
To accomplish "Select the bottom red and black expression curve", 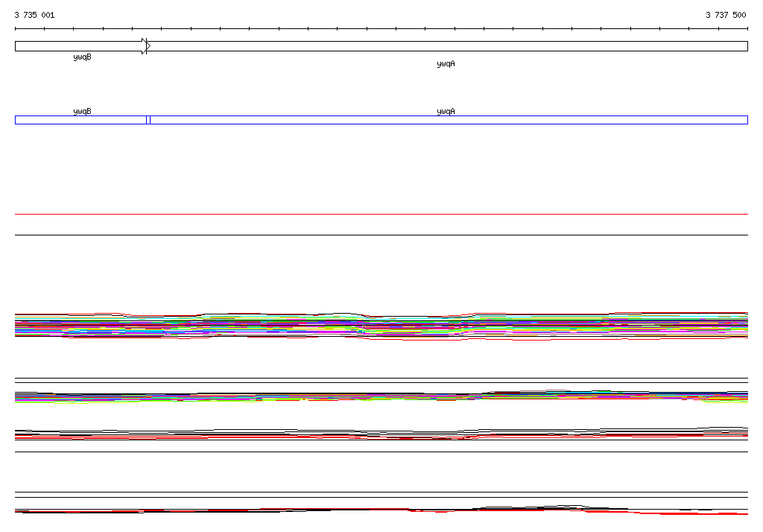I will (x=381, y=510).
